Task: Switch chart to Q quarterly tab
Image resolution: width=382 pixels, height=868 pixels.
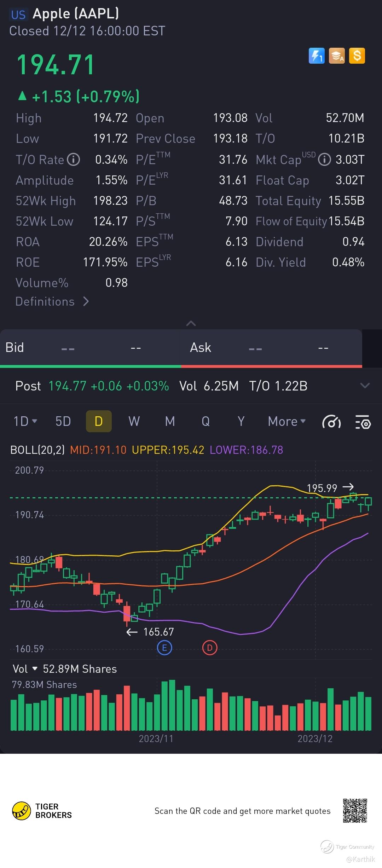Action: [206, 421]
